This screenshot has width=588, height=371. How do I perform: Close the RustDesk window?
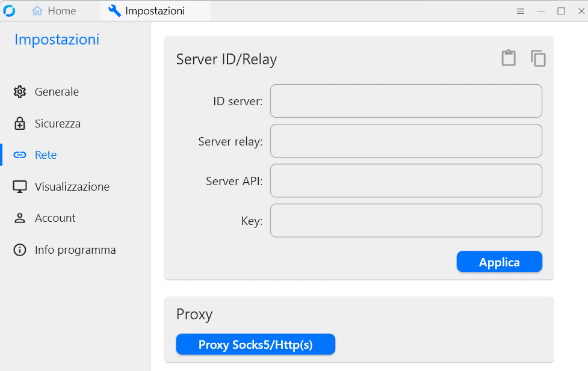coord(581,11)
